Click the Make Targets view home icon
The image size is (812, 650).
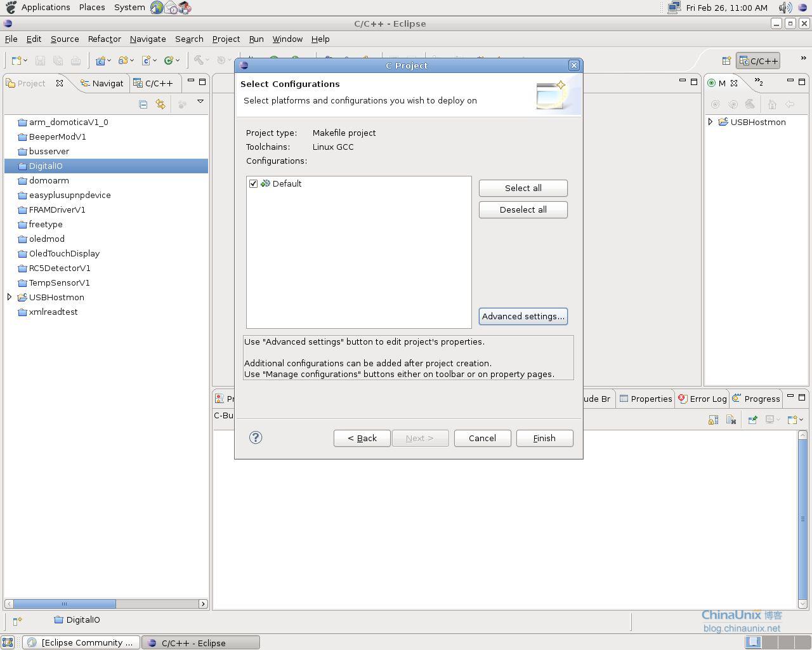[x=772, y=104]
